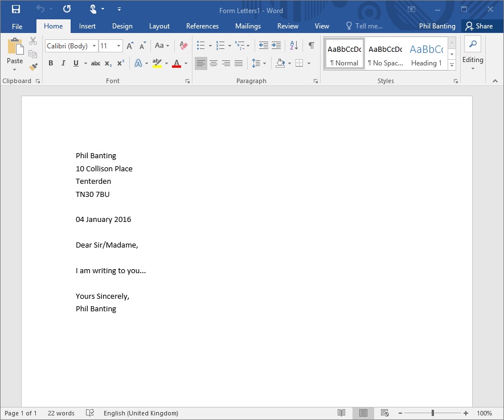Apply superscript formatting

(x=121, y=63)
